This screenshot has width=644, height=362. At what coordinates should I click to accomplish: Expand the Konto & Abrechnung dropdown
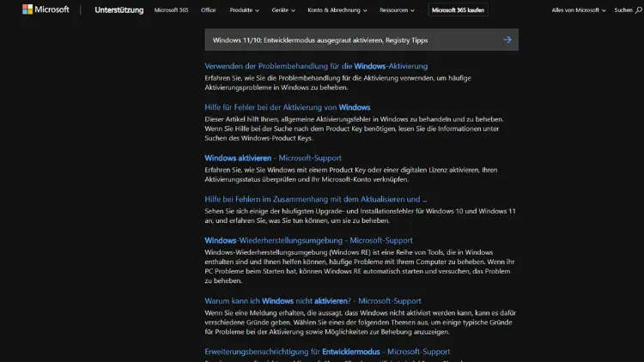pyautogui.click(x=337, y=9)
